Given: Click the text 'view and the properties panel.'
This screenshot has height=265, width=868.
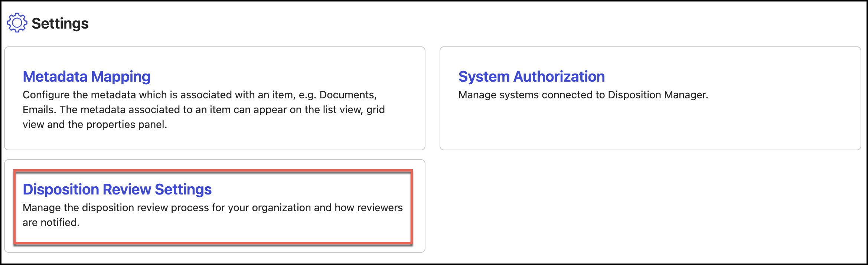Looking at the screenshot, I should [95, 125].
